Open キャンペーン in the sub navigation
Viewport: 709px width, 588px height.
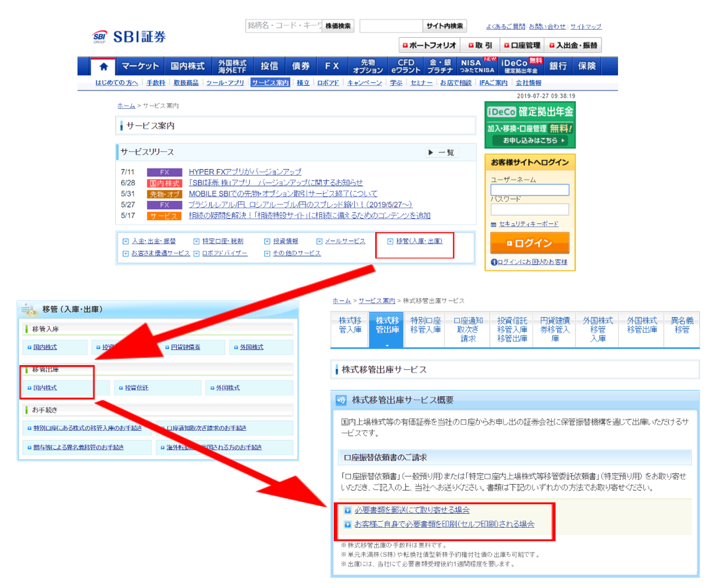point(365,83)
